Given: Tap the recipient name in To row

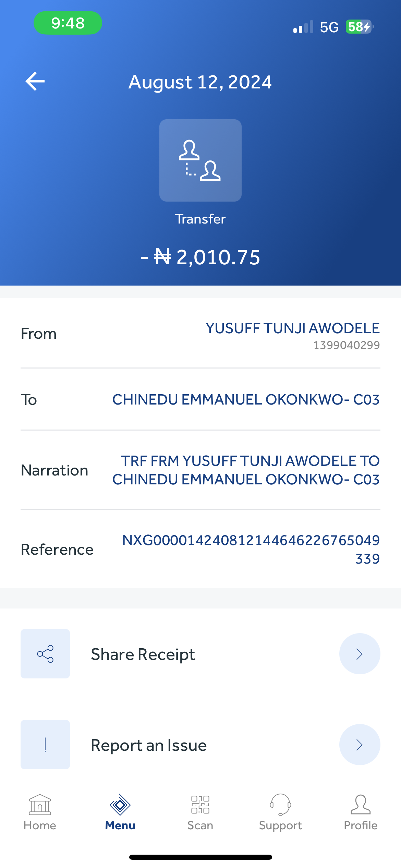Looking at the screenshot, I should (246, 400).
